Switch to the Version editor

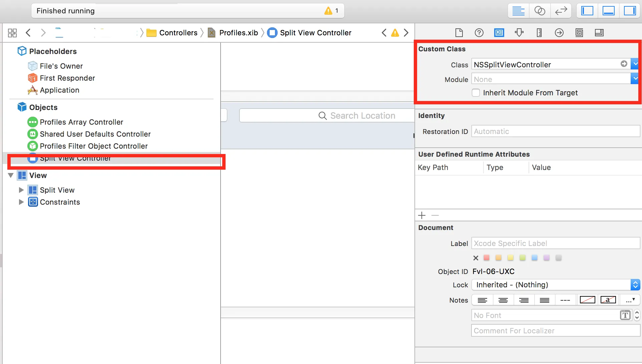(x=561, y=11)
